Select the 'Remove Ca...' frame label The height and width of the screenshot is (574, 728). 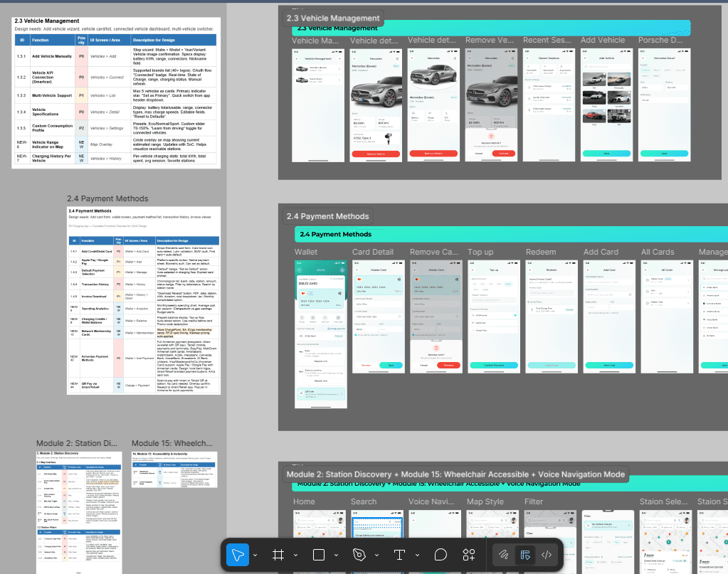click(x=434, y=252)
